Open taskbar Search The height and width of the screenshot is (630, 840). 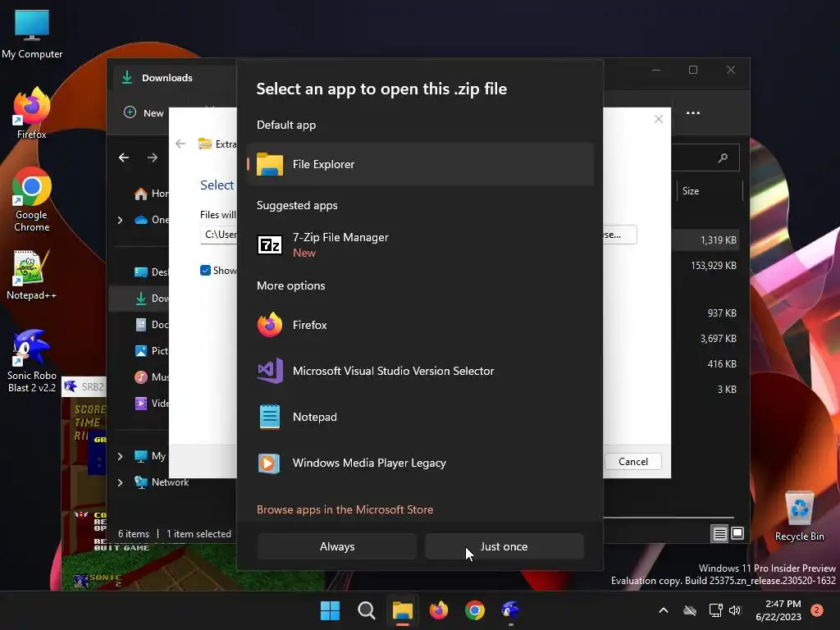[x=367, y=610]
